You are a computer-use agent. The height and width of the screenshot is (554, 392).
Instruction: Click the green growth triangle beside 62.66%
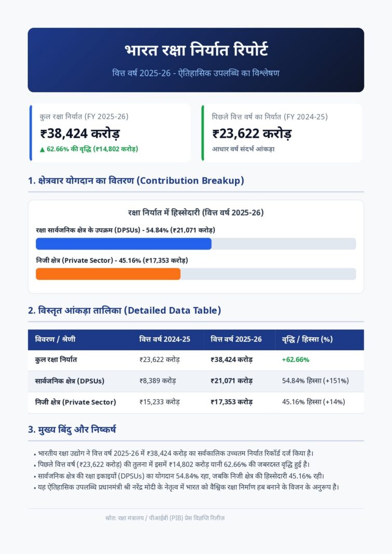click(43, 149)
